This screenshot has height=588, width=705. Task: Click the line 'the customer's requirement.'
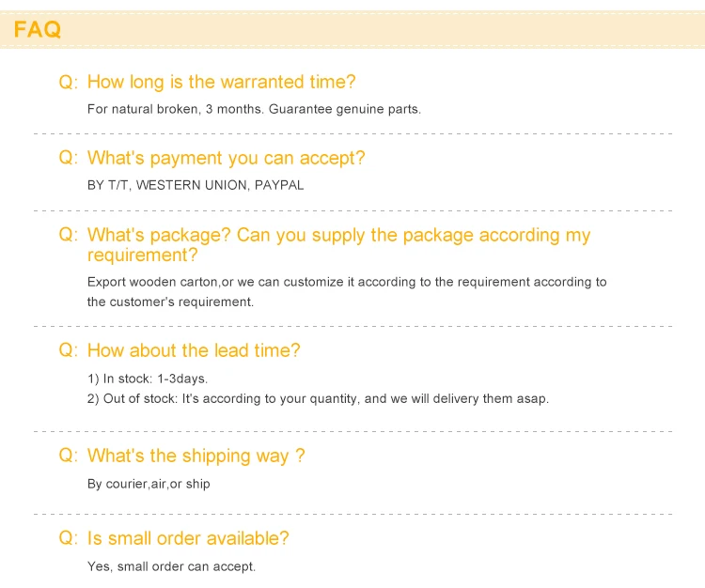170,302
